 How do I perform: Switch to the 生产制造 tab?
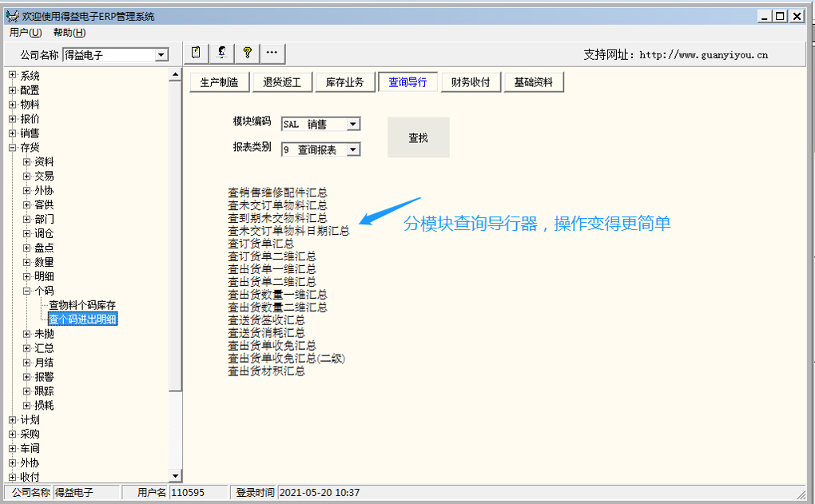point(219,82)
